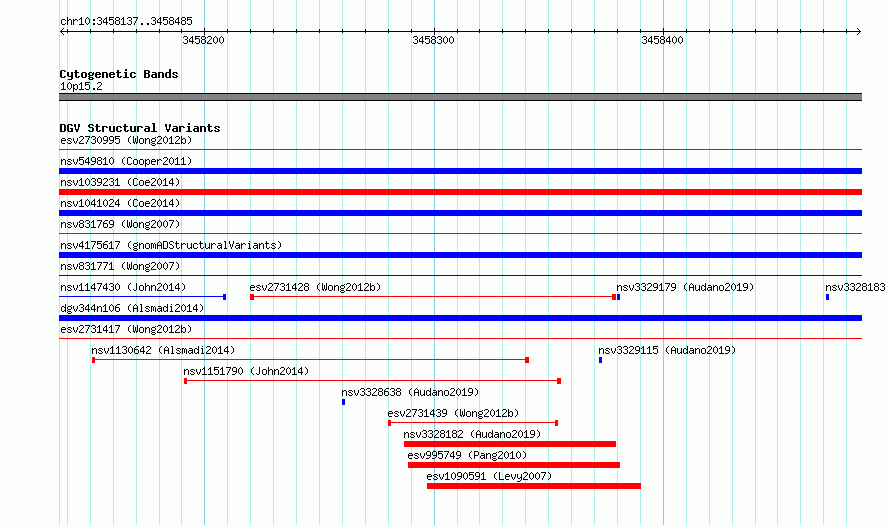Click the red line feature under esv2731439
The height and width of the screenshot is (525, 890).
(x=473, y=423)
